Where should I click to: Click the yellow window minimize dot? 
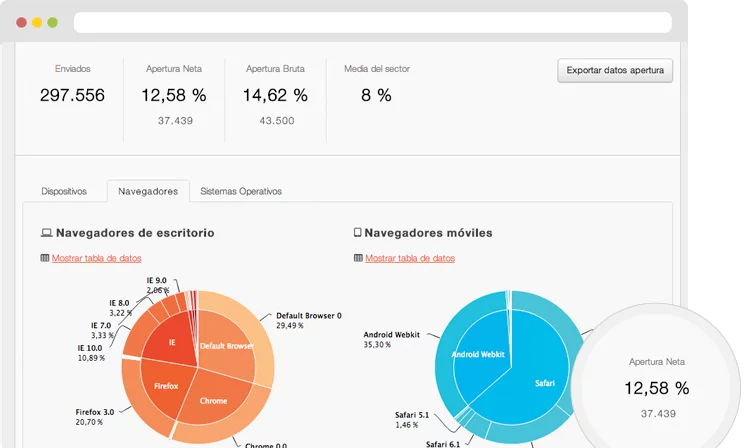pyautogui.click(x=37, y=22)
